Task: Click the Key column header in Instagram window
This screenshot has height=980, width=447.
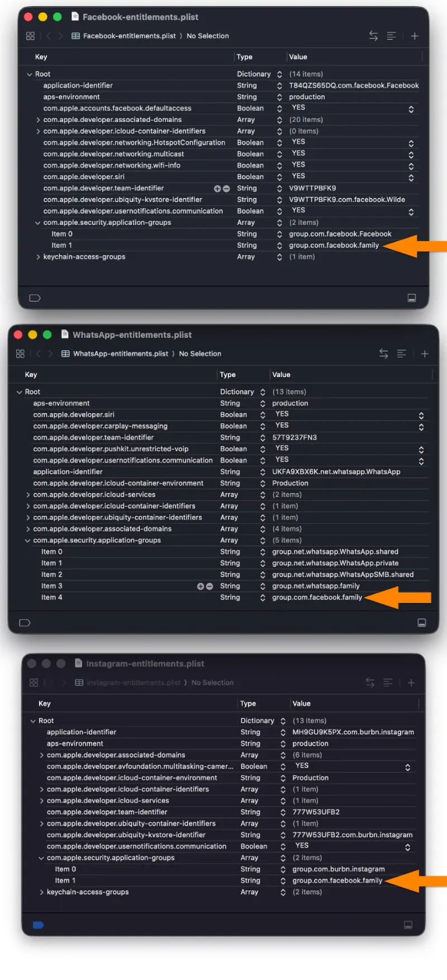Action: pos(45,704)
